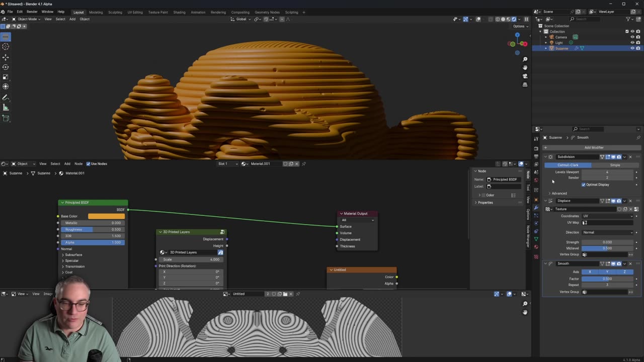Hide Light with its eye icon
Viewport: 644px width, 362px height.
(x=632, y=43)
